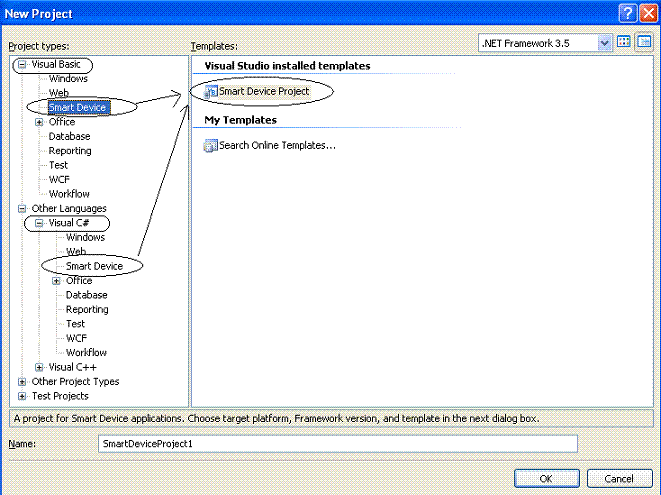The height and width of the screenshot is (495, 661).
Task: Click the Smart Device Project template name
Action: [264, 91]
